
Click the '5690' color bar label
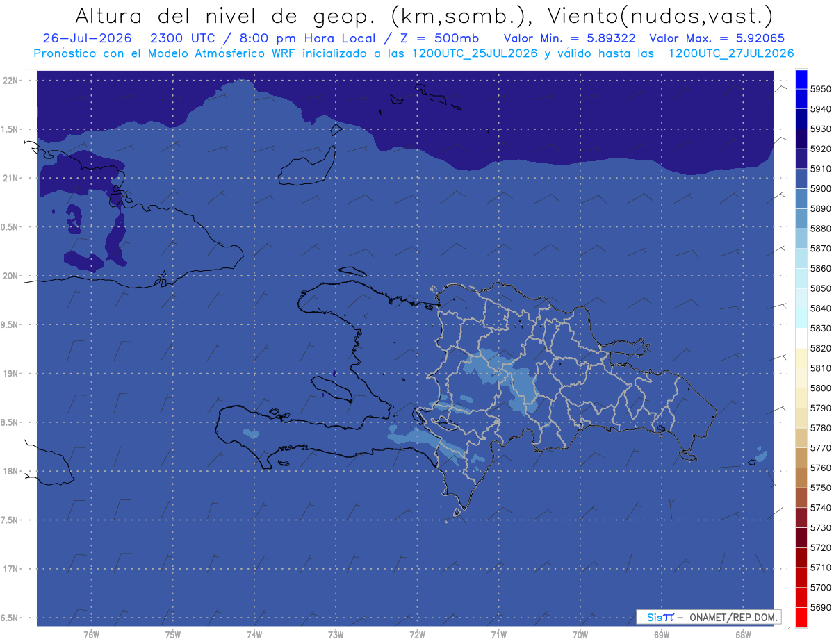820,607
